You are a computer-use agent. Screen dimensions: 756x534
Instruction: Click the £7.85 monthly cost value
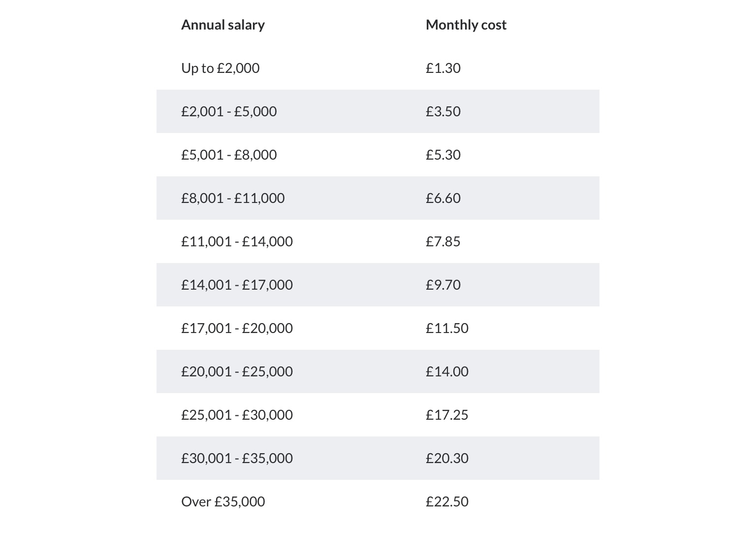pyautogui.click(x=443, y=241)
